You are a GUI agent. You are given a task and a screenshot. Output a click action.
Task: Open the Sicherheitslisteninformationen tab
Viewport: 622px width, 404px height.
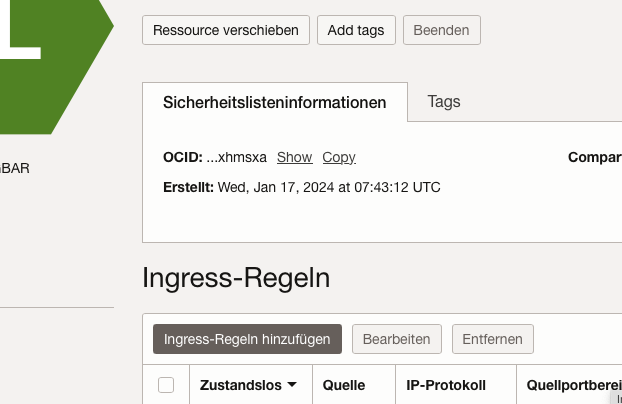275,102
